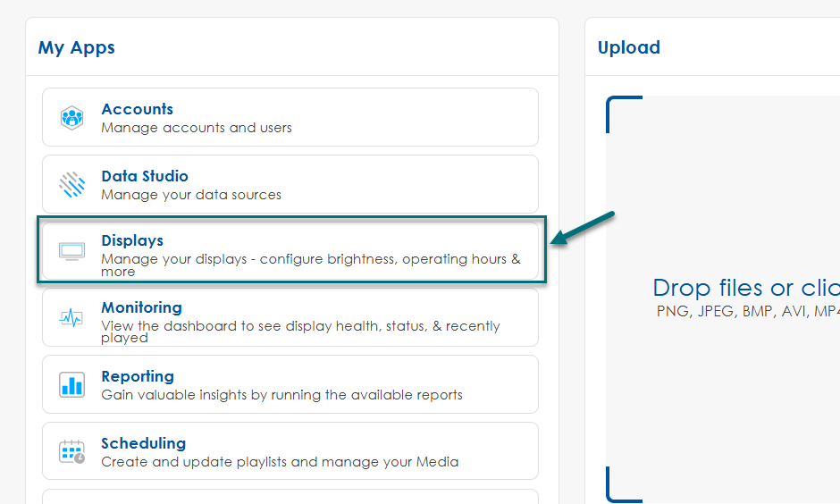
Task: Click the Accounts people icon
Action: coord(71,117)
